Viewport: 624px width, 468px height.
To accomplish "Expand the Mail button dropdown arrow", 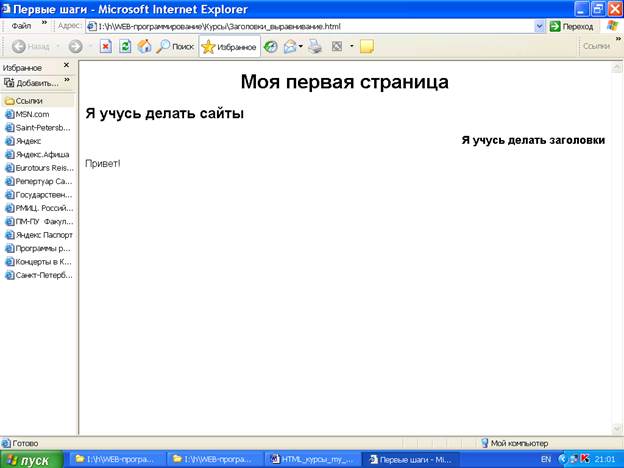I will pyautogui.click(x=301, y=46).
